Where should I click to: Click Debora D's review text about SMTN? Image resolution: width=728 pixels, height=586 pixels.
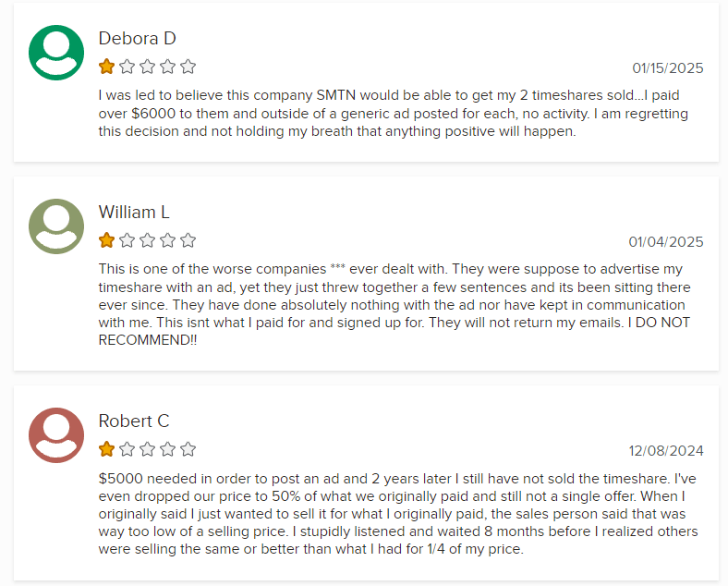coord(393,114)
